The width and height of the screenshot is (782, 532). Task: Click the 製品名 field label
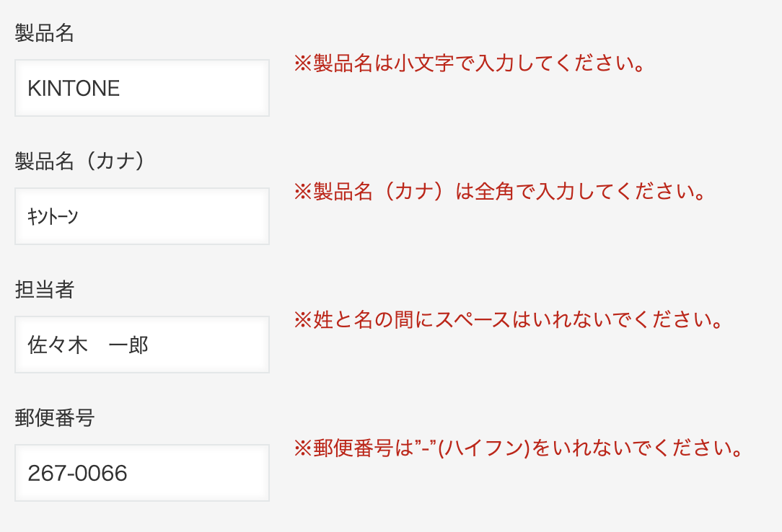45,33
